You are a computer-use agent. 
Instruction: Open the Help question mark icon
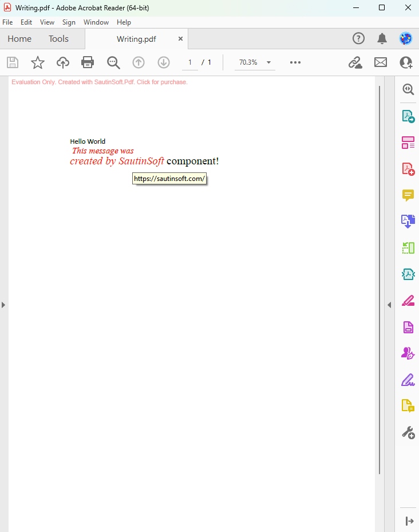click(x=358, y=39)
